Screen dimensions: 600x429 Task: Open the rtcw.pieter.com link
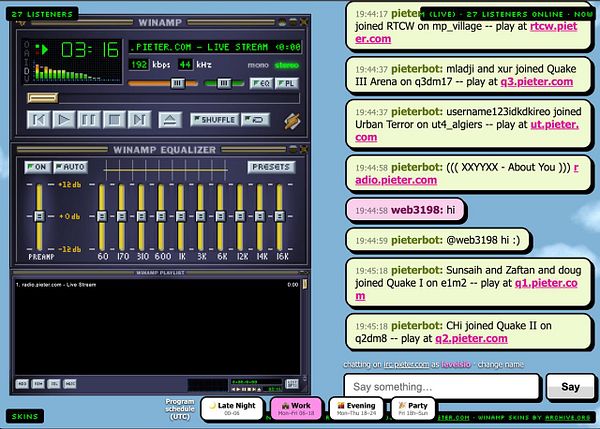554,26
